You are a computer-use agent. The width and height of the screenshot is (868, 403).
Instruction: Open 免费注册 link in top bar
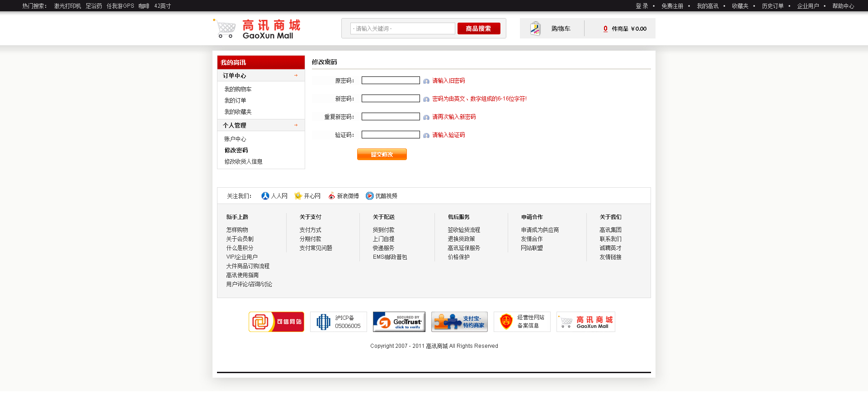point(672,6)
